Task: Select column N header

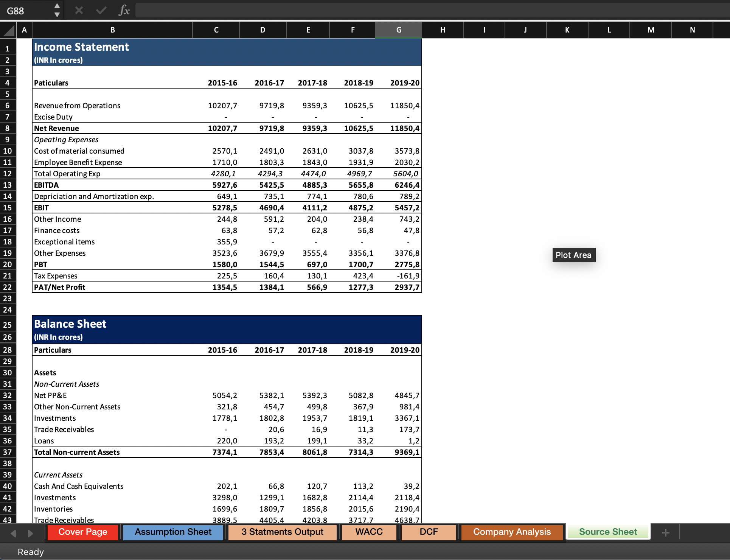Action: [x=692, y=30]
